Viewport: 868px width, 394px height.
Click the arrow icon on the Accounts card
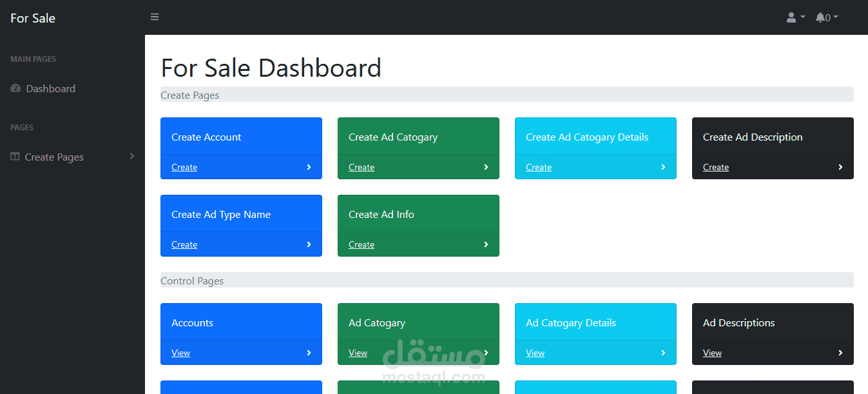310,352
